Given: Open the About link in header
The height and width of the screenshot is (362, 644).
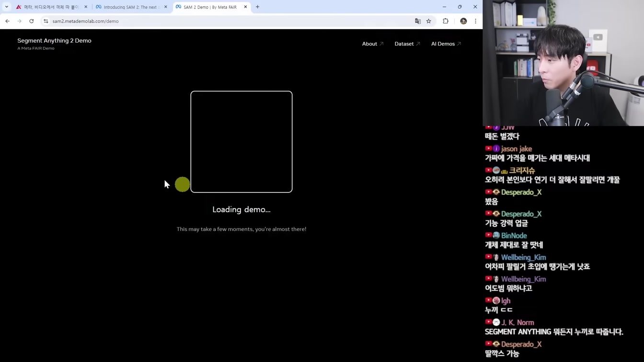Looking at the screenshot, I should 372,44.
